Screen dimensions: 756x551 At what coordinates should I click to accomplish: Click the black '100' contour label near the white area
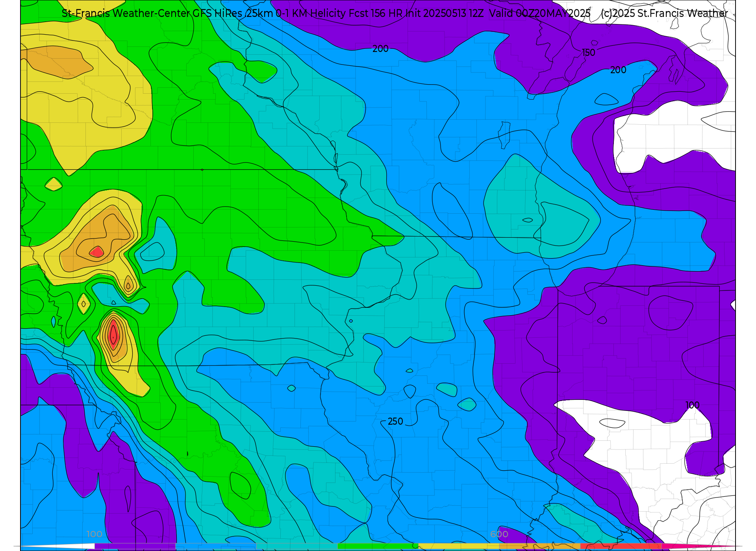(x=692, y=405)
